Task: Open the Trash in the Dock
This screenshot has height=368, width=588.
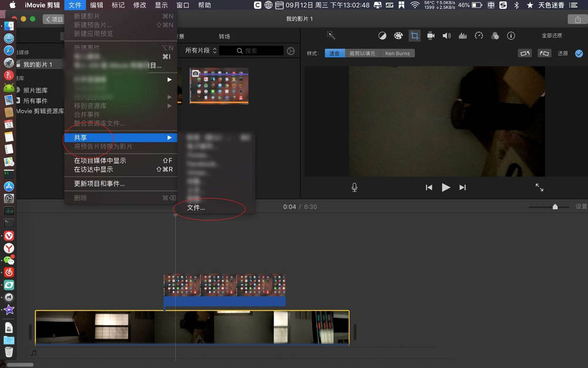Action: (x=9, y=352)
